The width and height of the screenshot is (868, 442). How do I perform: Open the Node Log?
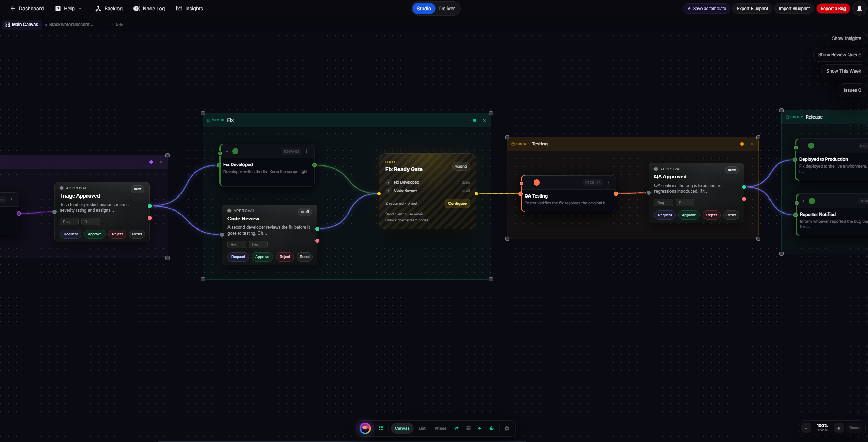pyautogui.click(x=149, y=9)
